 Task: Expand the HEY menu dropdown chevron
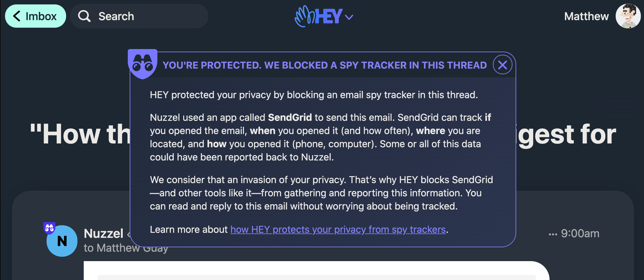[x=349, y=17]
